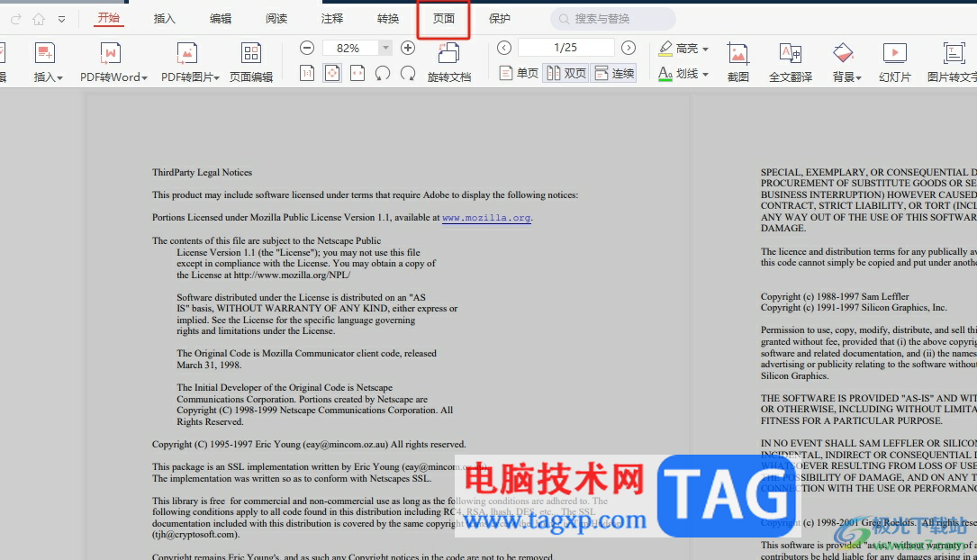Open the 保护 tab

(x=499, y=19)
